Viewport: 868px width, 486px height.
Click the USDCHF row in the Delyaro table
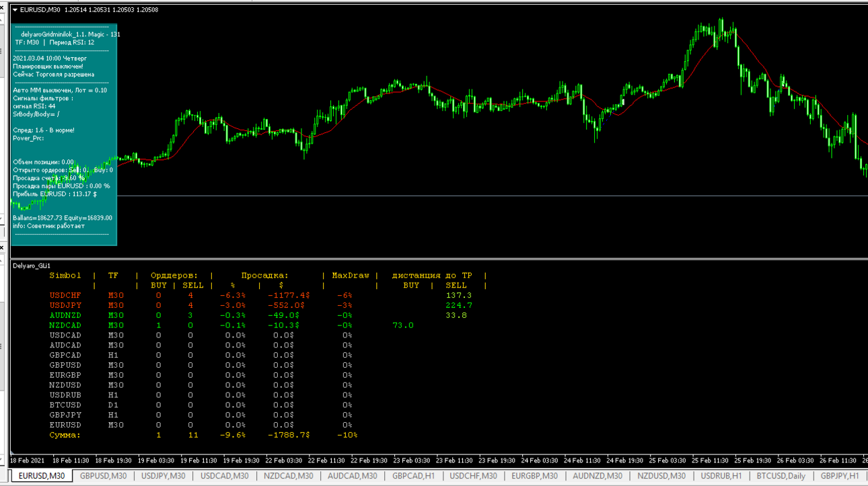coord(260,295)
